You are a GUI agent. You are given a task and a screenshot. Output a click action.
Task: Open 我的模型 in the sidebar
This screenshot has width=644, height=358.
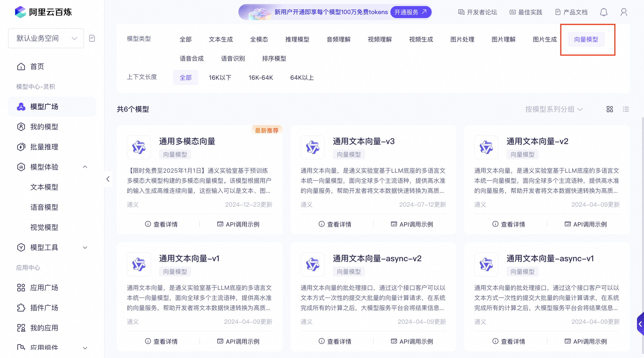44,127
